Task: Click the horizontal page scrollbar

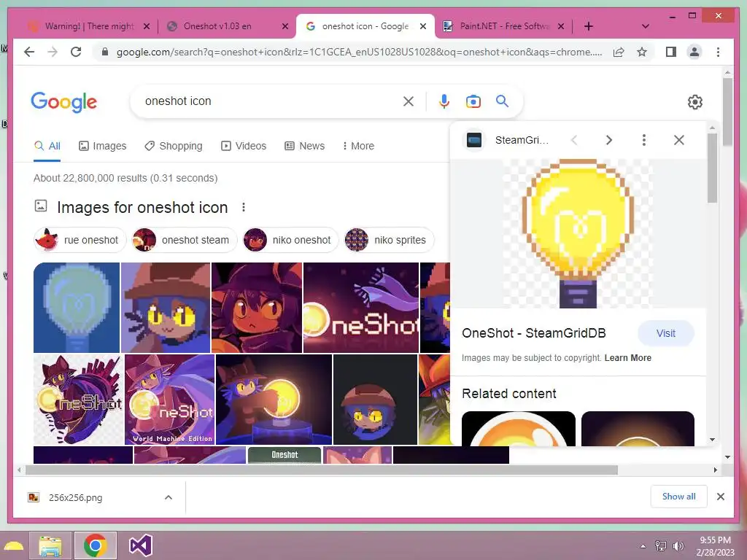Action: coord(322,470)
